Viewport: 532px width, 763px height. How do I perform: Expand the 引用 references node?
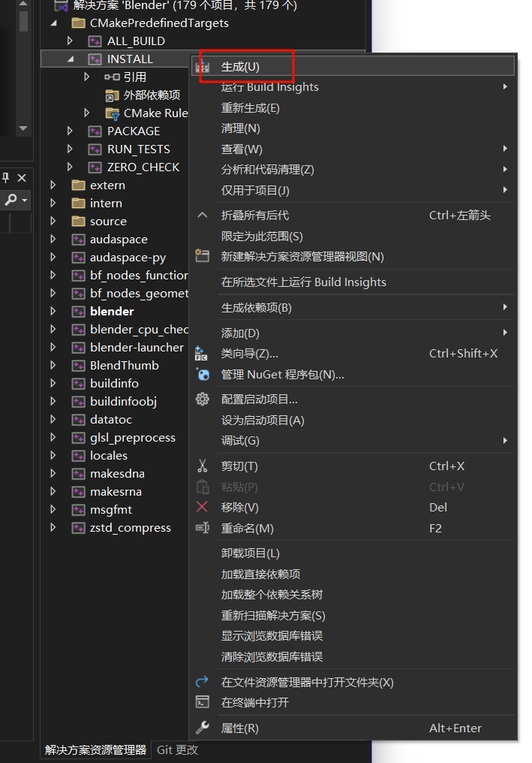86,77
